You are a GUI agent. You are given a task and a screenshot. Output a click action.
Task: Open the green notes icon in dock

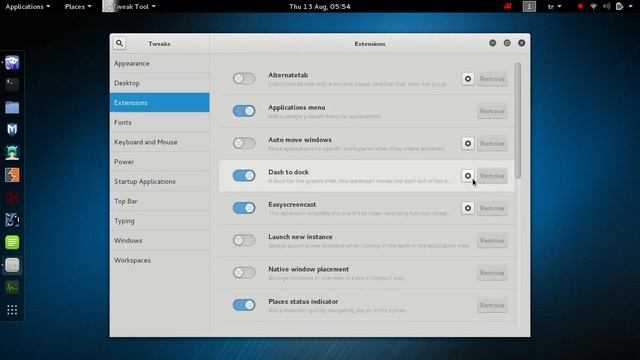click(12, 242)
